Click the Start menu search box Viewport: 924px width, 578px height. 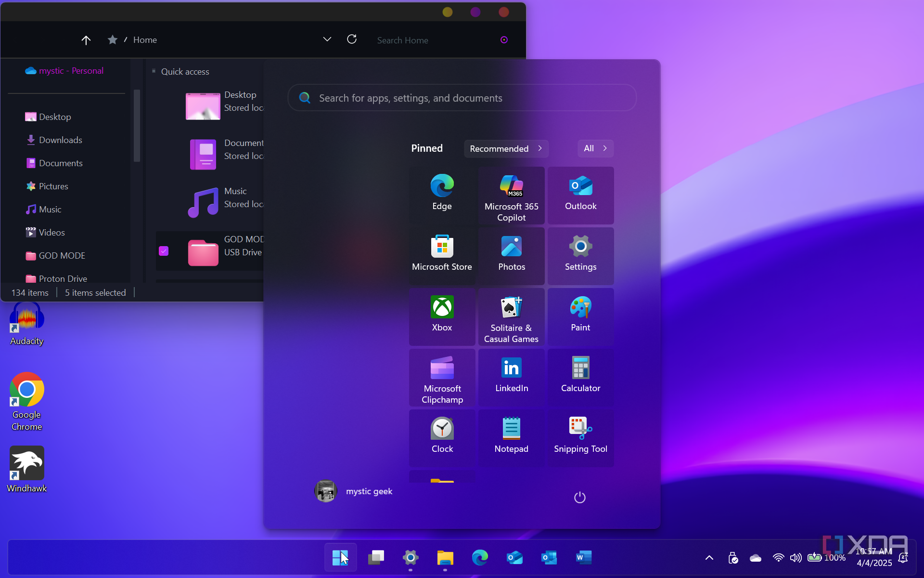coord(462,98)
